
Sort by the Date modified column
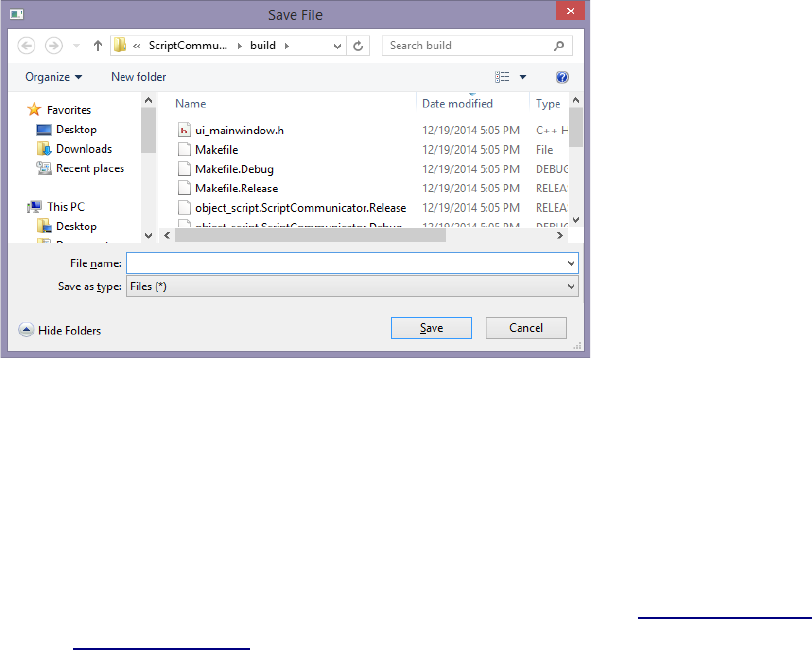(457, 104)
